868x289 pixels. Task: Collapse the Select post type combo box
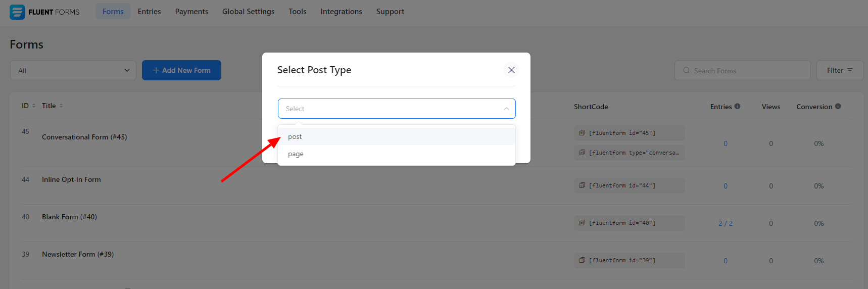(506, 109)
